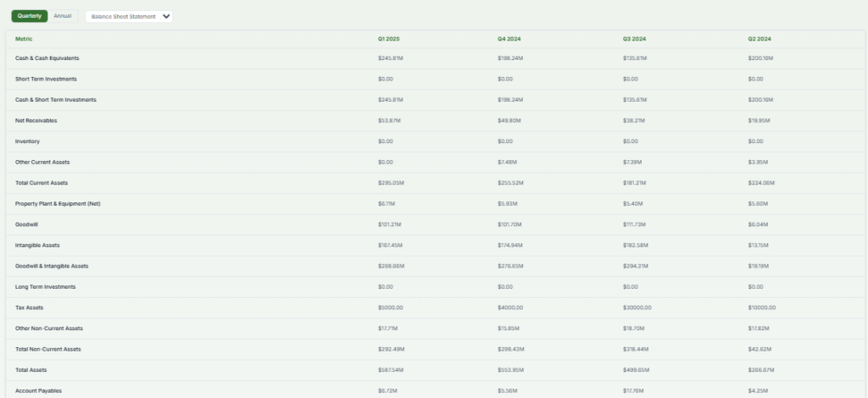Click the Q1 2025 column header
Screen dimensions: 868x398
point(388,39)
